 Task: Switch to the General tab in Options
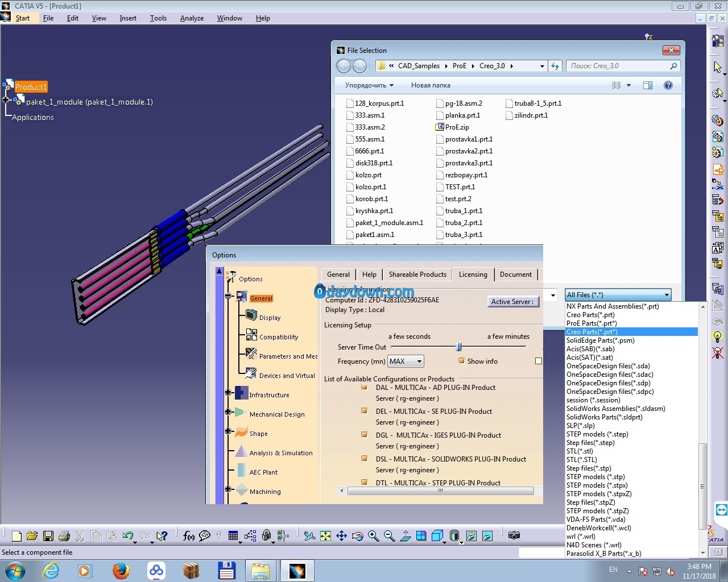click(x=338, y=275)
